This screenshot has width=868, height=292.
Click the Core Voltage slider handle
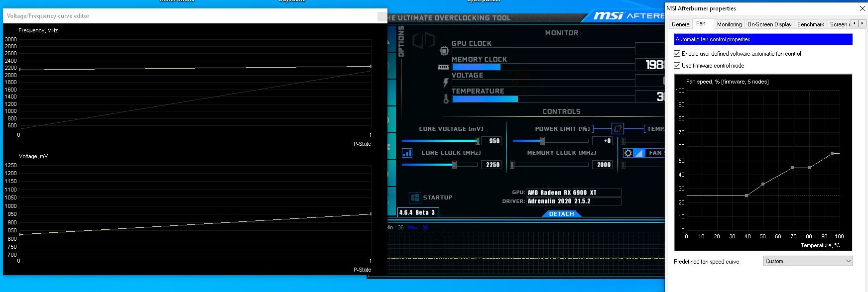tap(478, 141)
